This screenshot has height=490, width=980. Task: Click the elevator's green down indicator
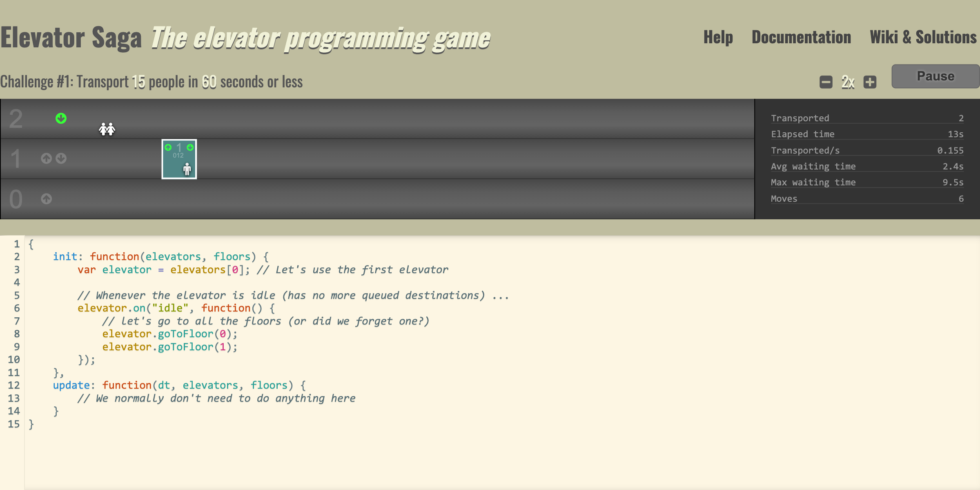tap(190, 147)
